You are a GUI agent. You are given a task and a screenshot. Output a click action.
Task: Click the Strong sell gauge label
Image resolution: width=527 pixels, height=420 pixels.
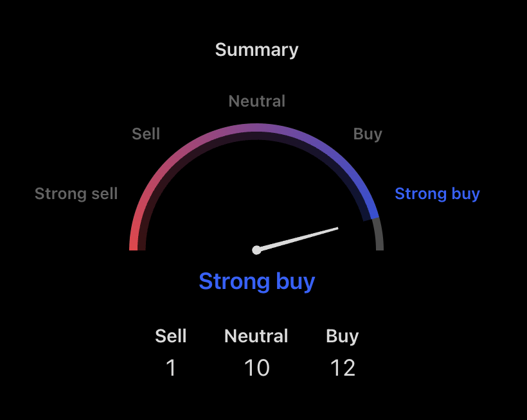76,194
